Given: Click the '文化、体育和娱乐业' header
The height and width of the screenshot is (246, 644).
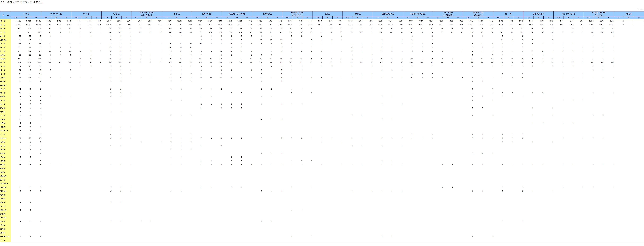Looking at the screenshot, I should [568, 14].
